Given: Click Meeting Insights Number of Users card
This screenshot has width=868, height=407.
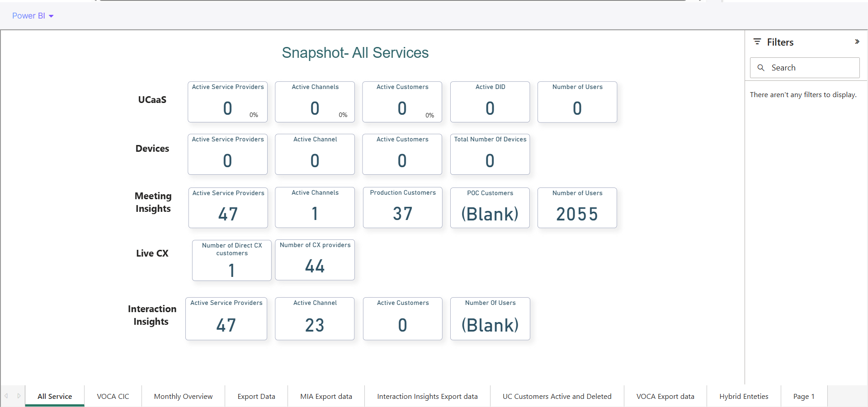Looking at the screenshot, I should [x=577, y=208].
